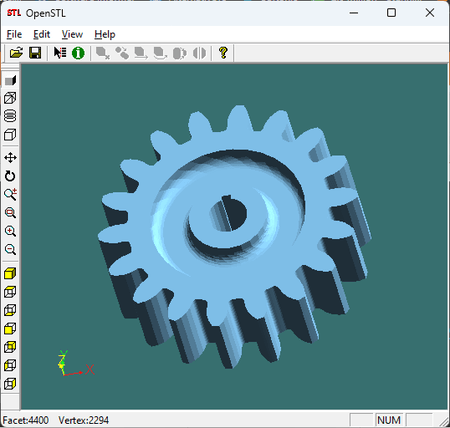Set isometric view with solid yellow cube
The height and width of the screenshot is (428, 450).
coord(10,273)
